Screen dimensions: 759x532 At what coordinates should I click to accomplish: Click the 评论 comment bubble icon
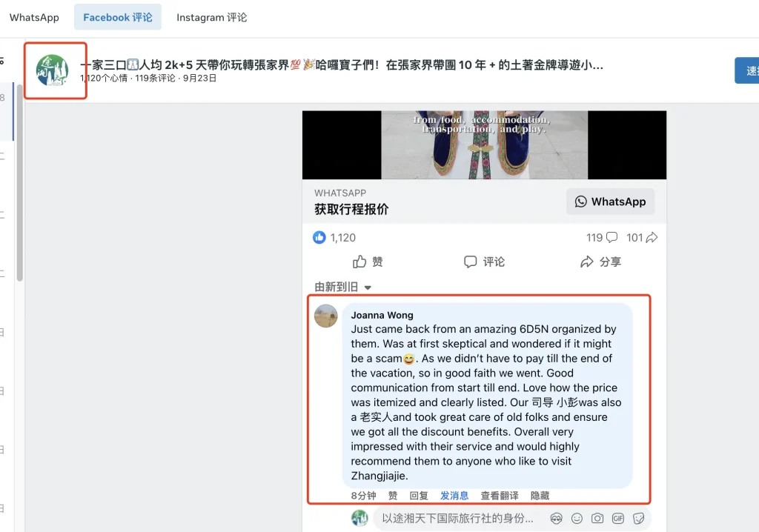pos(470,262)
